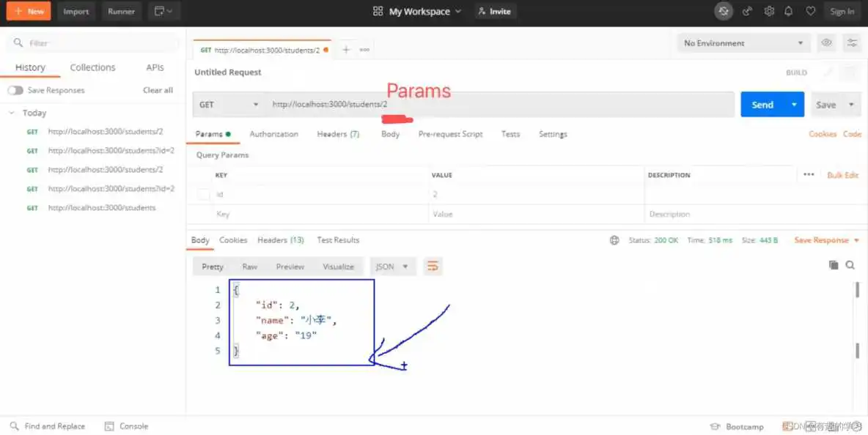Switch to the Collections tab
868x435 pixels.
coord(92,67)
